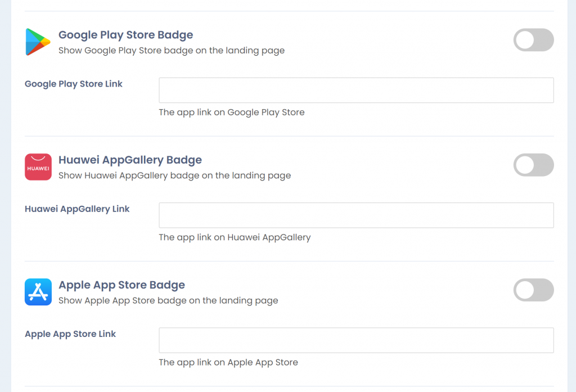Click the Google Play Store triangle icon
The image size is (576, 392).
38,42
